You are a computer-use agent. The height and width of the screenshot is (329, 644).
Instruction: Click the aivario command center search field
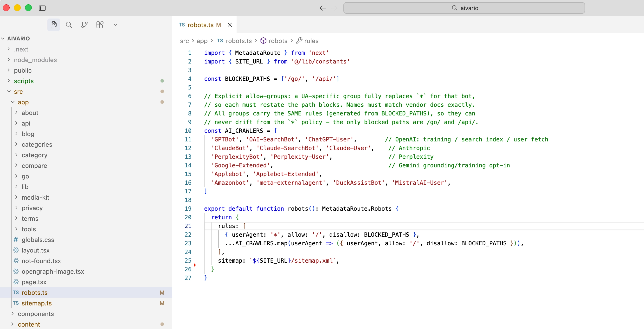point(464,8)
